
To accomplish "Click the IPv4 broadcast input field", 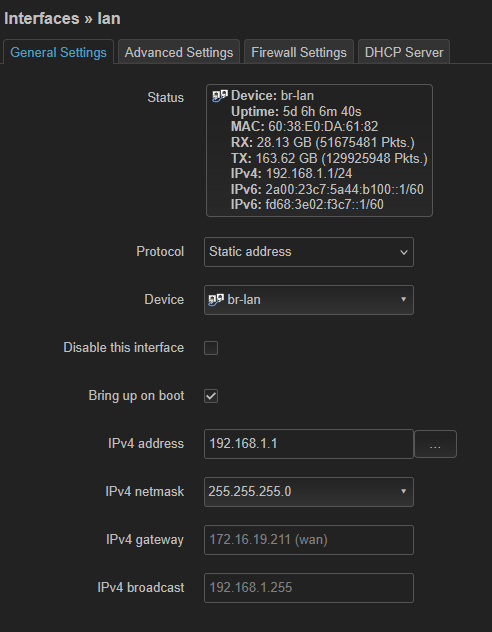I will tap(309, 588).
